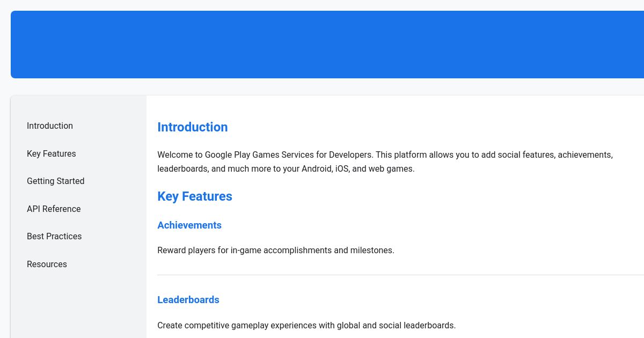Click the welcome paragraph about Play Games Services
Screen dimensions: 644x338
pos(385,161)
